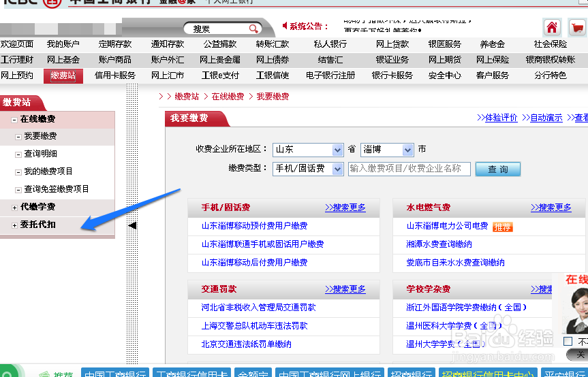Open 工行理财 menu item

pyautogui.click(x=17, y=60)
